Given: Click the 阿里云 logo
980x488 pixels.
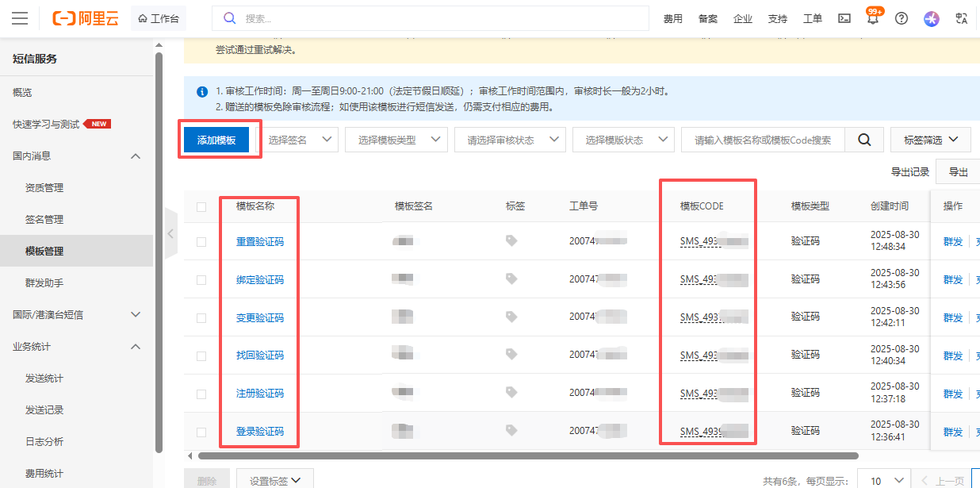Looking at the screenshot, I should coord(86,17).
